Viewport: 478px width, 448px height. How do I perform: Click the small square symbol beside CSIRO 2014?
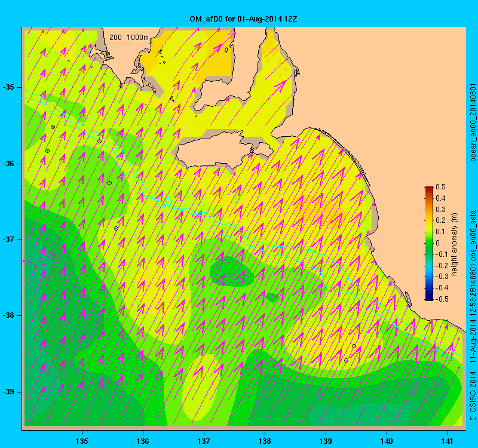(x=473, y=417)
